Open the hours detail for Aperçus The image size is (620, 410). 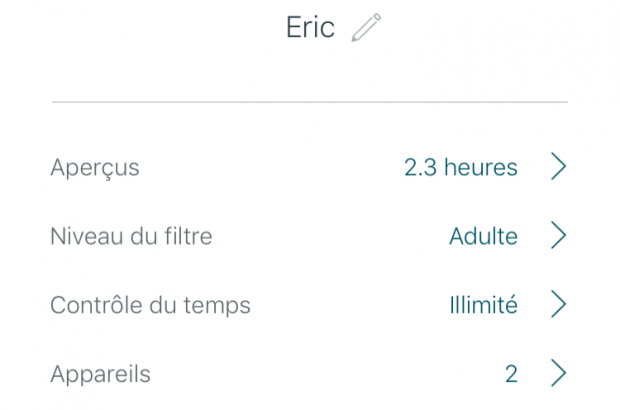pyautogui.click(x=460, y=168)
